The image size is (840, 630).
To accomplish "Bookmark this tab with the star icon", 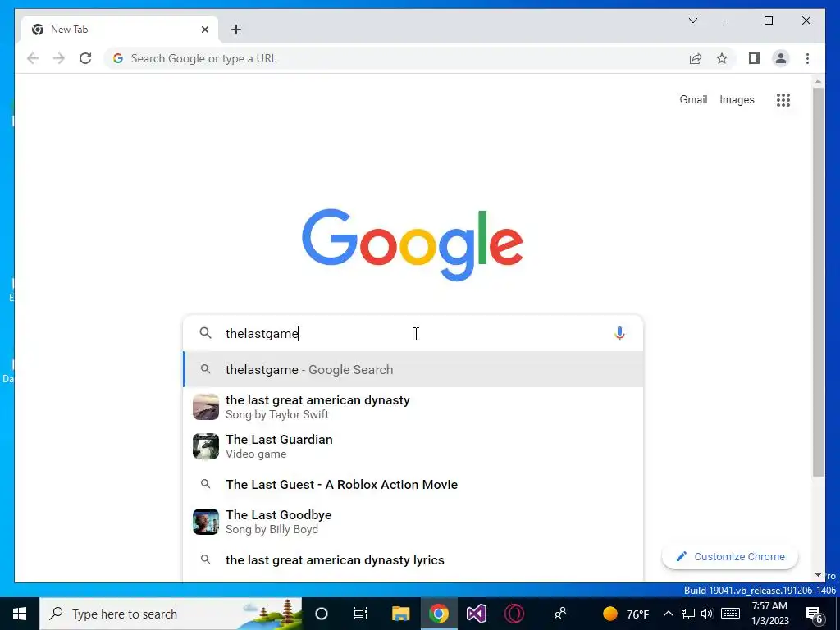I will [x=722, y=58].
